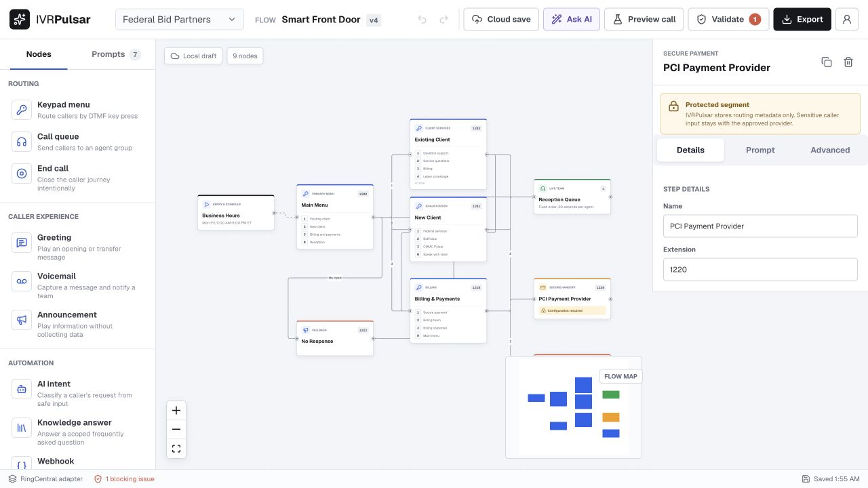Select the Existing Client node title
Viewport: 868px width, 488px height.
tap(432, 140)
